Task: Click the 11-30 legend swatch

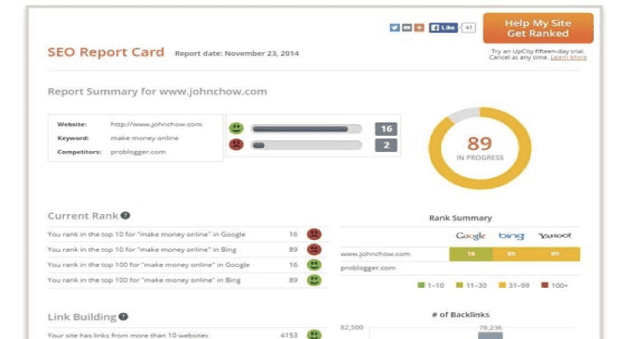Action: 460,285
